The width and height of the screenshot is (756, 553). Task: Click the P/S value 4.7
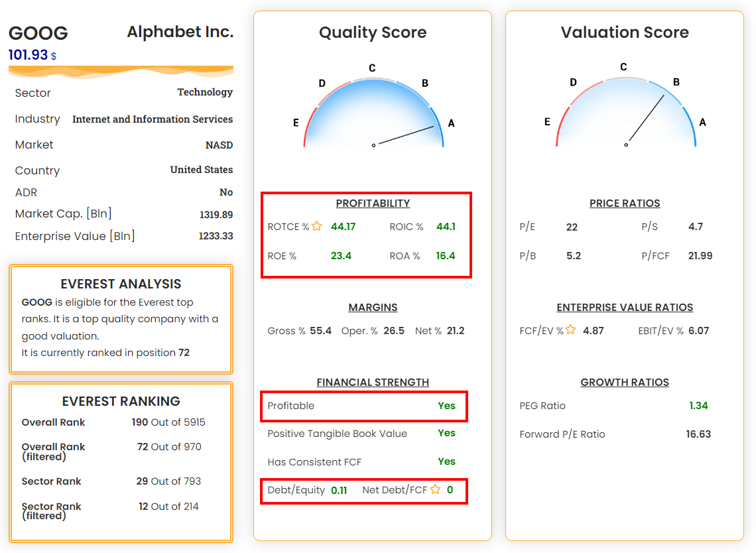point(696,227)
